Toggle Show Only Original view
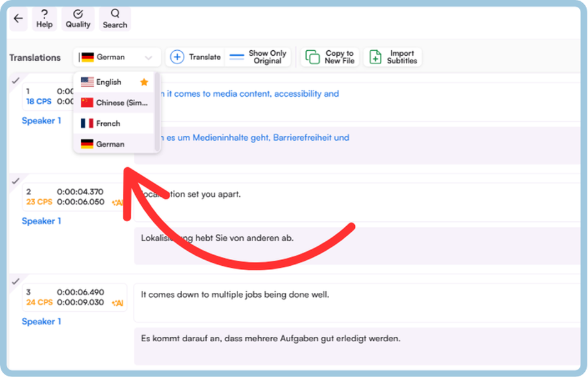 point(258,57)
